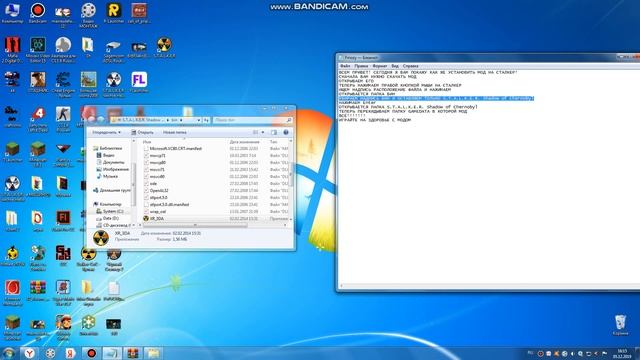Launch Cheat Engine desktop shortcut

63,84
